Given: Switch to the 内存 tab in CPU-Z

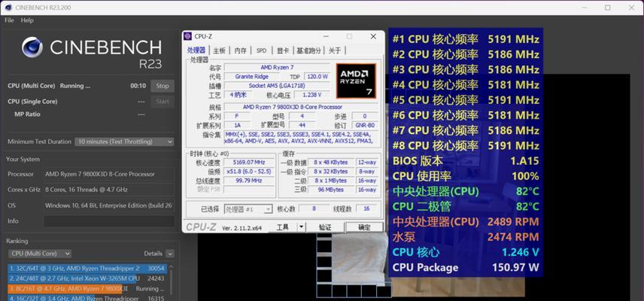Looking at the screenshot, I should [x=240, y=50].
